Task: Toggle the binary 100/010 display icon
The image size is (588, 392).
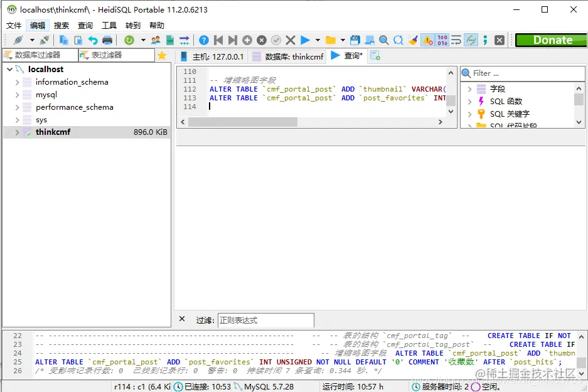Action: click(442, 40)
